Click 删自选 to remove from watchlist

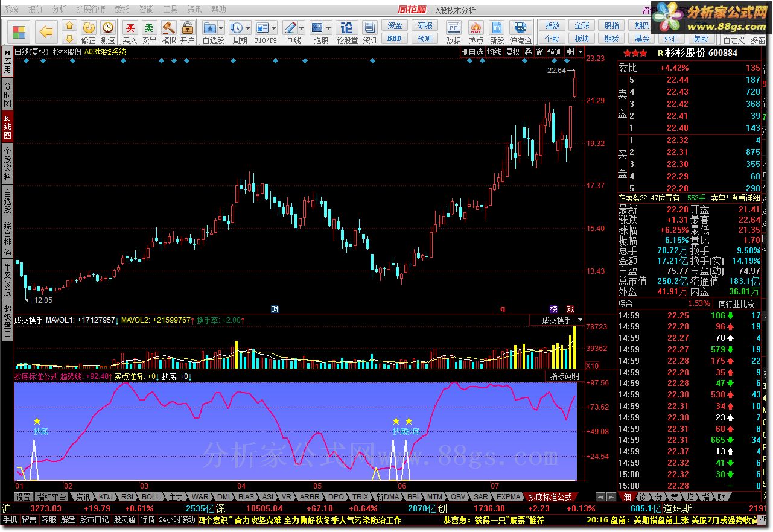472,52
